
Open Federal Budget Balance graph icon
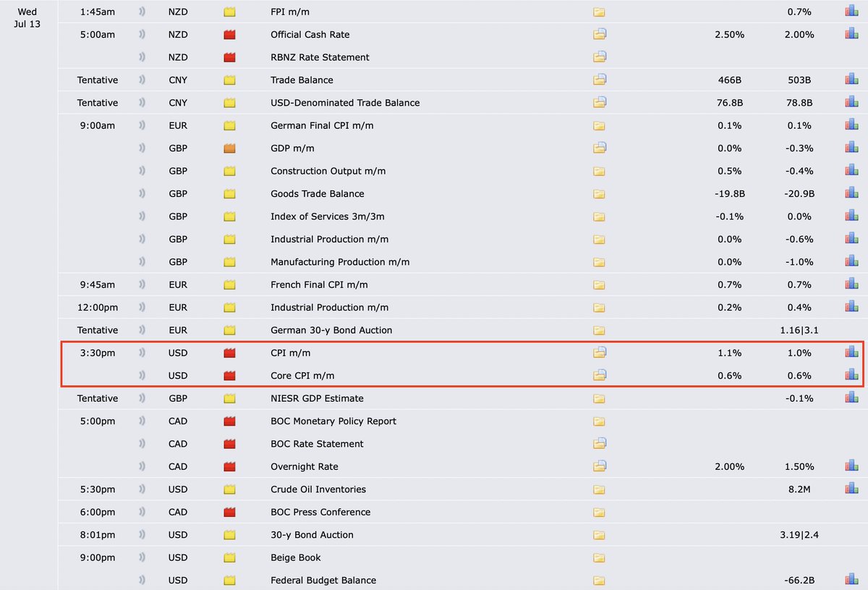[x=851, y=580]
